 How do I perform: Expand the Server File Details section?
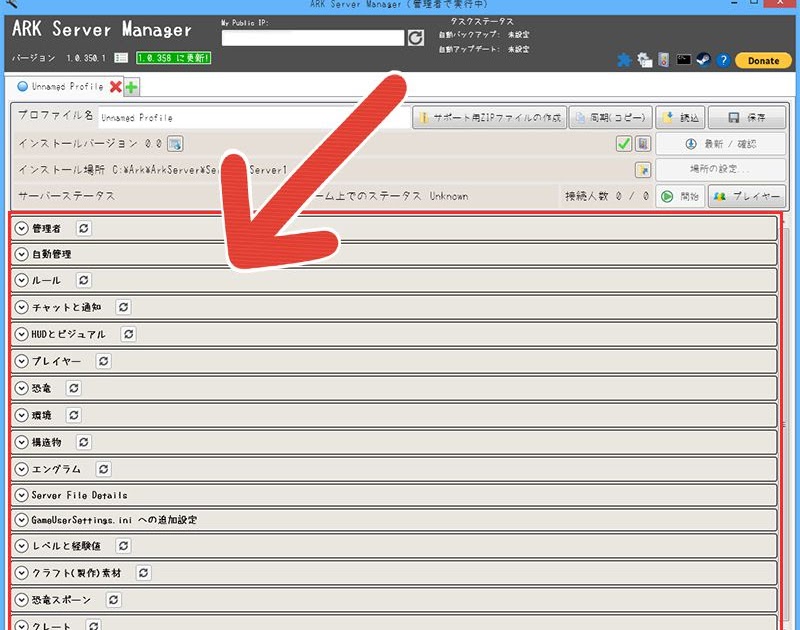coord(21,495)
